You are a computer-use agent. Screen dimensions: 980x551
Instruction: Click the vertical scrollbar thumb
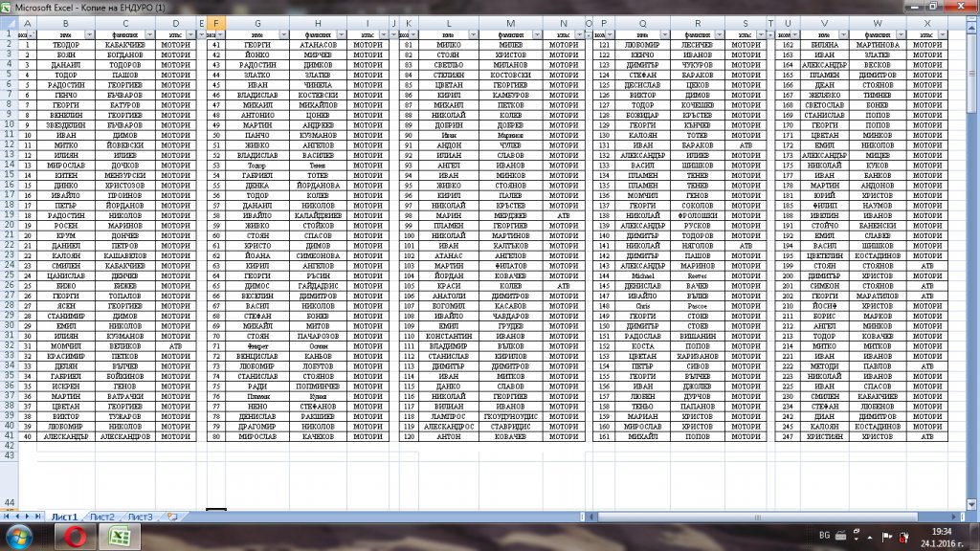971,72
